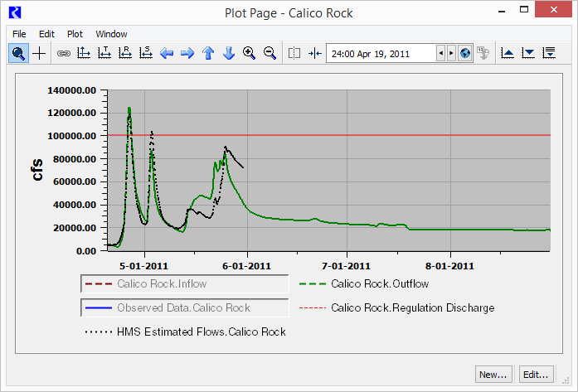Image resolution: width=578 pixels, height=392 pixels.
Task: Toggle the Observed Data.Calico Rock legend item
Action: (x=185, y=307)
